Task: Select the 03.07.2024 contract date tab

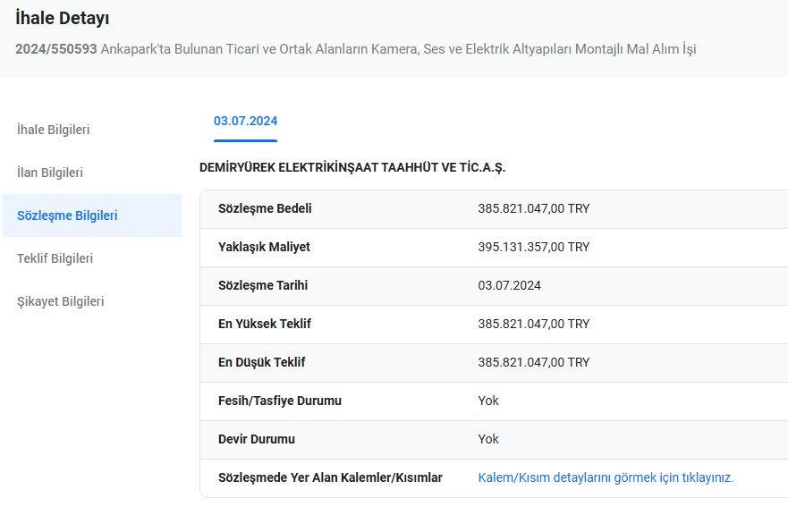Action: point(245,122)
